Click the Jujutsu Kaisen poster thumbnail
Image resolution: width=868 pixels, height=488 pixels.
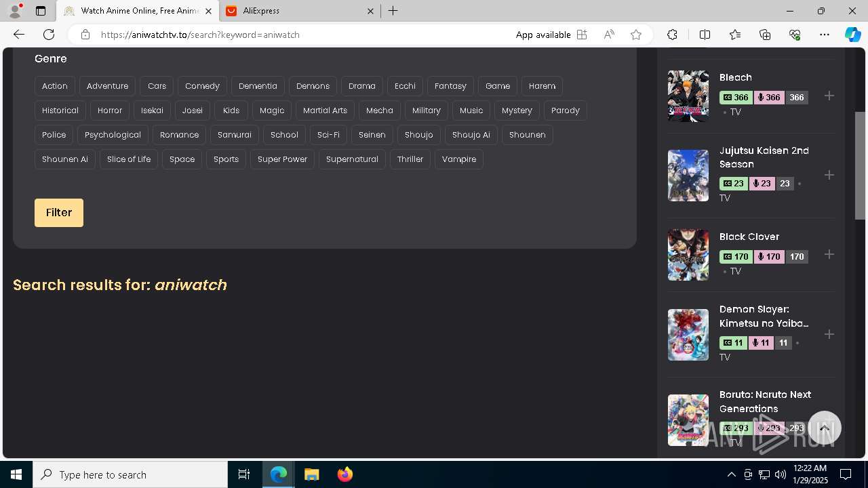tap(688, 176)
